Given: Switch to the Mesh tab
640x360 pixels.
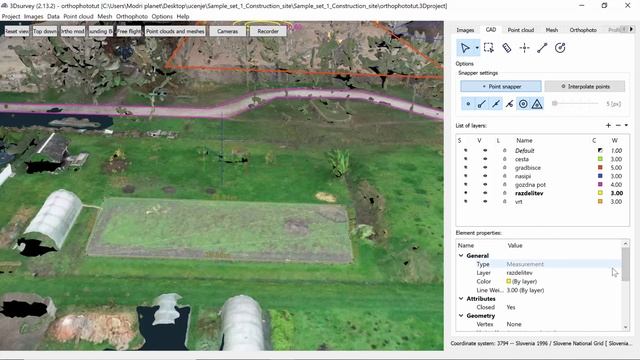Looking at the screenshot, I should coord(551,30).
